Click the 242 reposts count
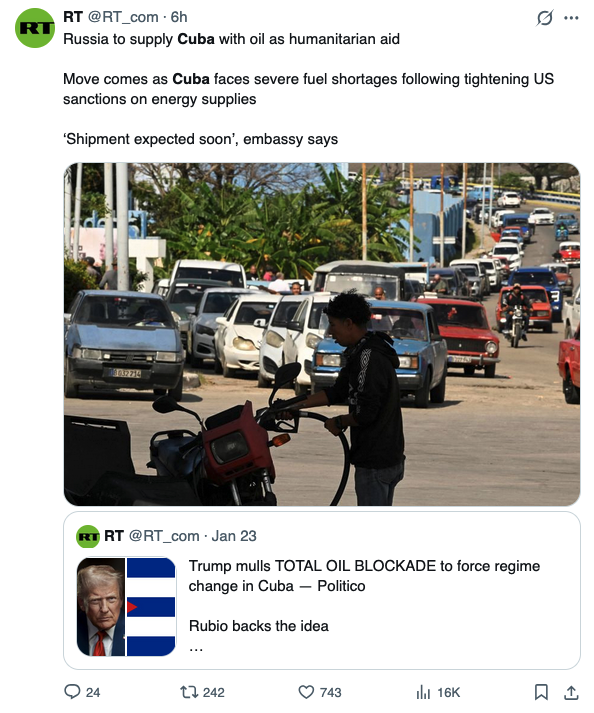 pos(214,693)
